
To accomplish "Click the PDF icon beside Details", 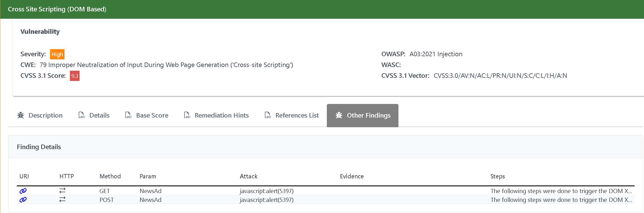I will click(x=82, y=115).
